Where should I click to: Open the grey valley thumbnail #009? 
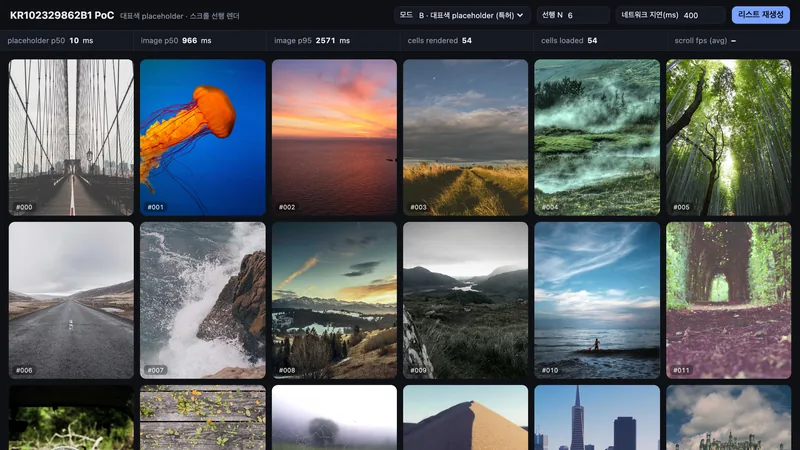(x=465, y=300)
